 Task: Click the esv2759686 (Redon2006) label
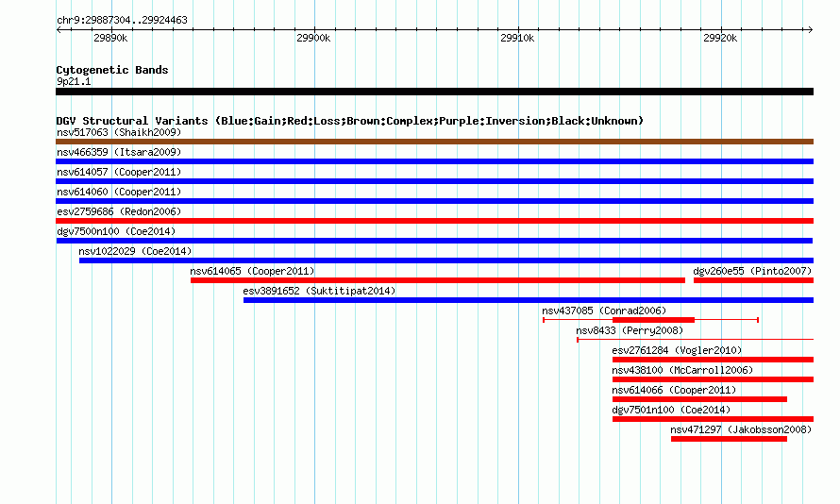tap(119, 211)
